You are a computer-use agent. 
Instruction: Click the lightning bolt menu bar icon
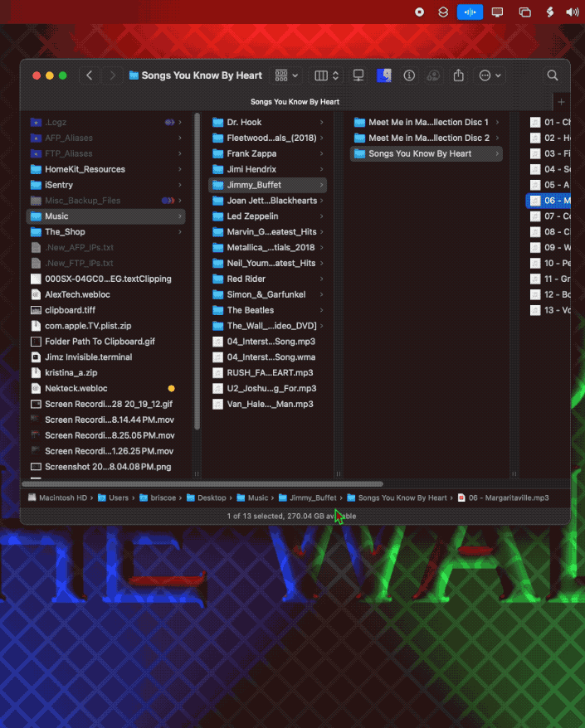549,12
